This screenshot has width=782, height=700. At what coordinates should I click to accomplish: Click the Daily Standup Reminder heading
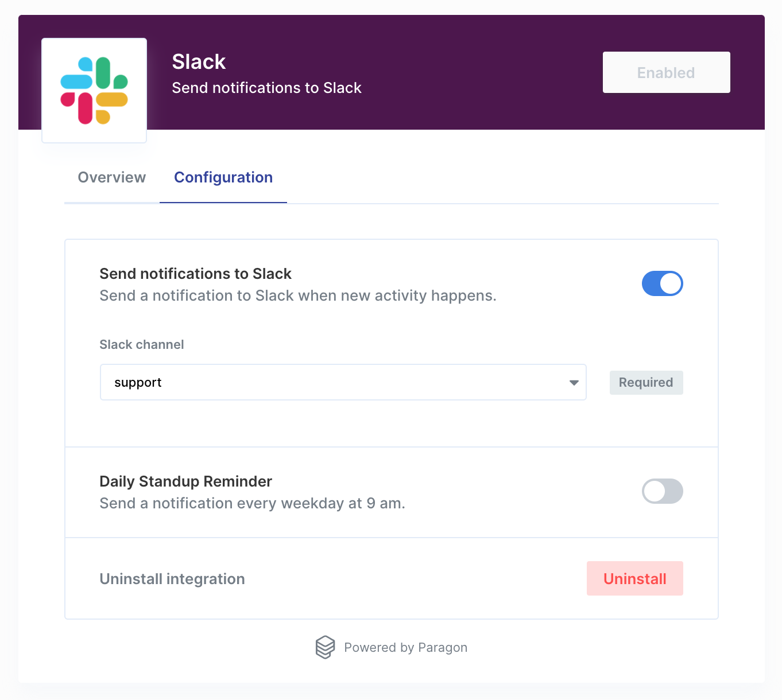(185, 481)
